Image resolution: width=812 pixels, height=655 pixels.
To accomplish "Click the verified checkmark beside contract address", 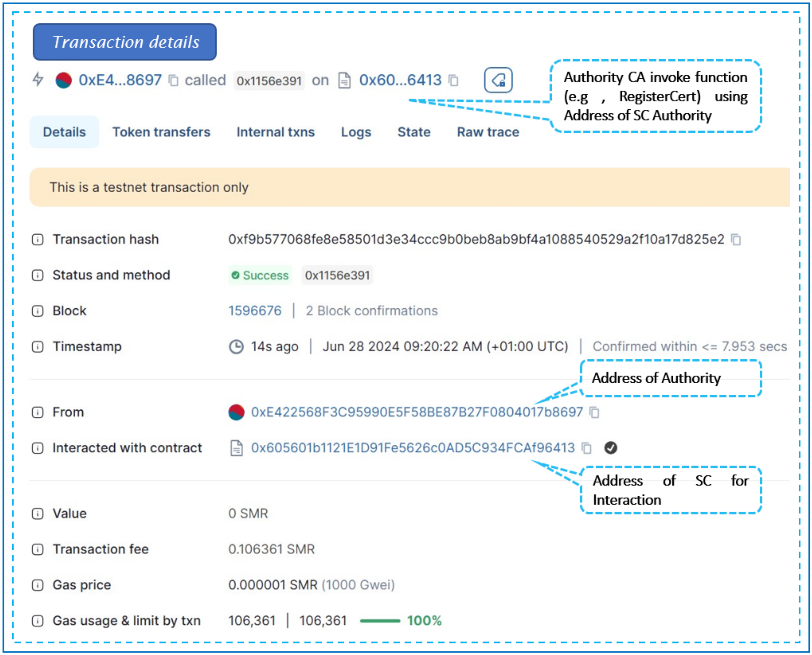I will 611,448.
